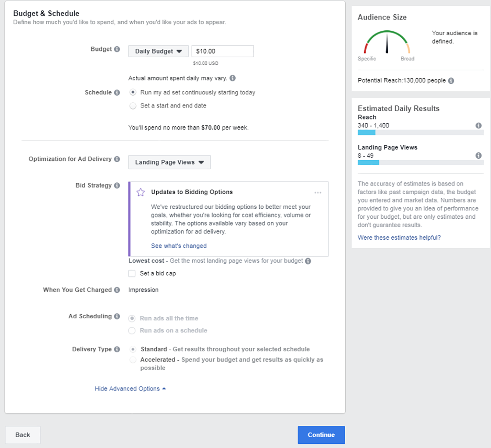This screenshot has width=491, height=448.
Task: Click info icon beside When You Get Charged
Action: (x=117, y=290)
